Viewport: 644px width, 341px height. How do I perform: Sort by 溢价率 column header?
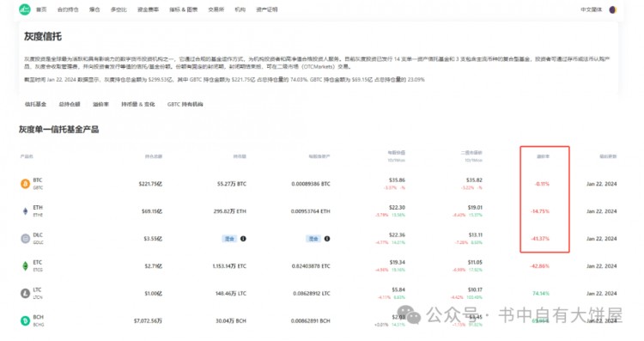(x=543, y=156)
